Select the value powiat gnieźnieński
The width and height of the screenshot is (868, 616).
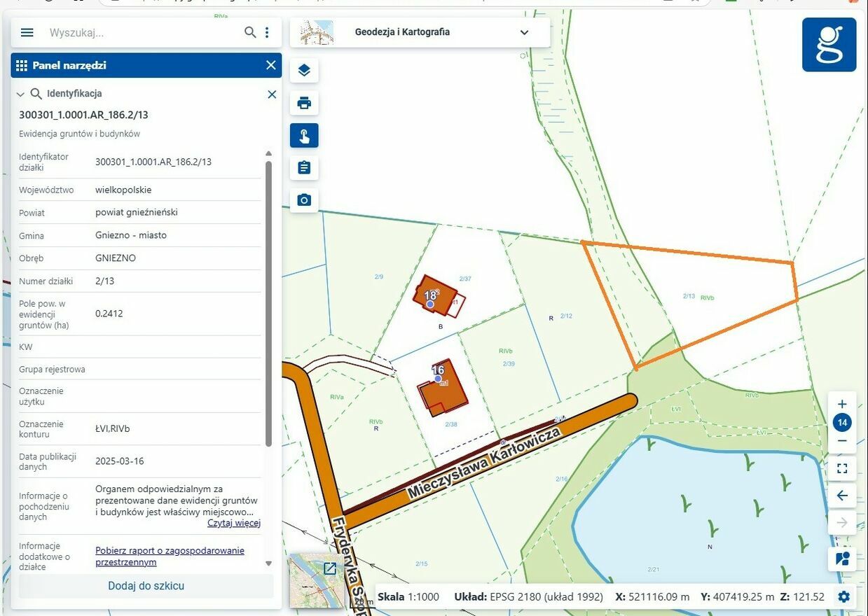pyautogui.click(x=137, y=212)
